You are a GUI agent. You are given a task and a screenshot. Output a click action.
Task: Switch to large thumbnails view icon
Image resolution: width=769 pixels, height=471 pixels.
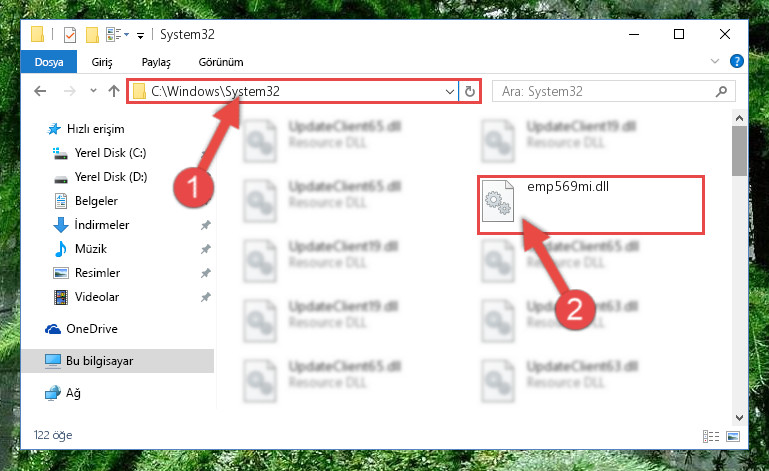[x=733, y=436]
